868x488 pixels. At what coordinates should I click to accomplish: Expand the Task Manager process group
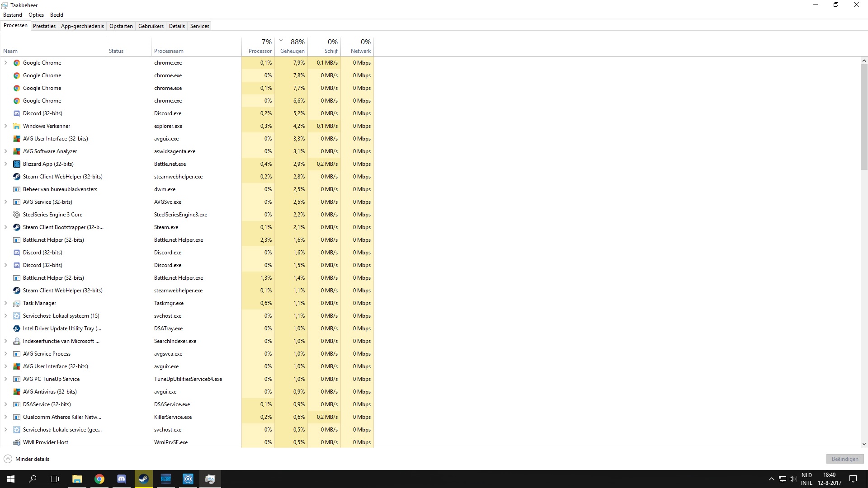pyautogui.click(x=5, y=303)
